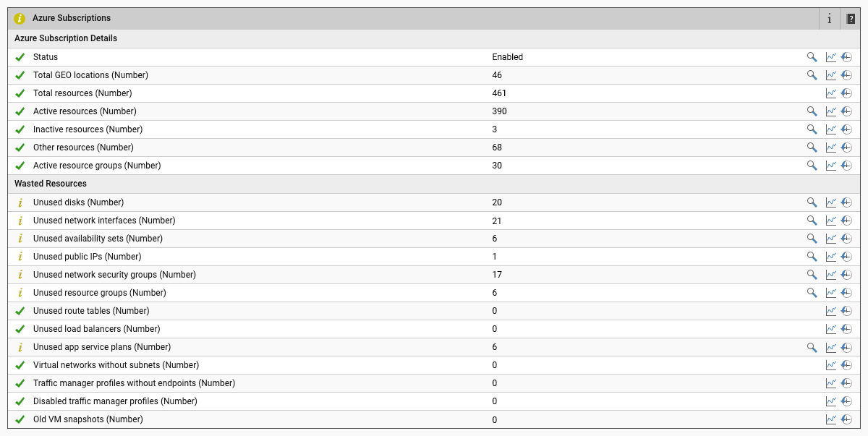Click green check status for Inactive resources
The width and height of the screenshot is (868, 436).
pos(20,129)
